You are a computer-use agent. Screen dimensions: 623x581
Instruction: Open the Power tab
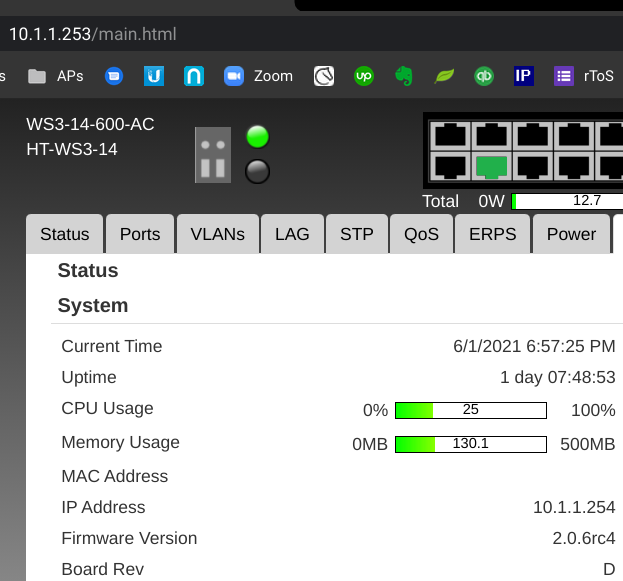coord(571,234)
